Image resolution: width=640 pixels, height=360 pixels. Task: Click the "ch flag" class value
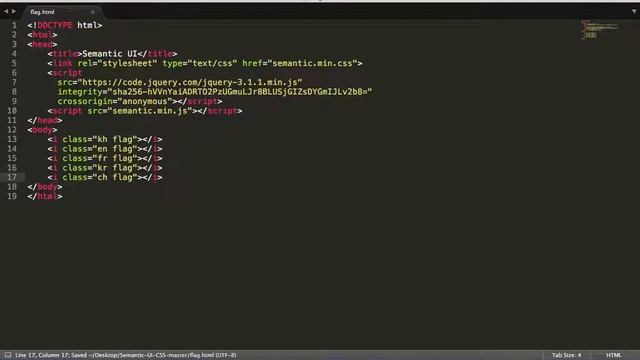[115, 177]
